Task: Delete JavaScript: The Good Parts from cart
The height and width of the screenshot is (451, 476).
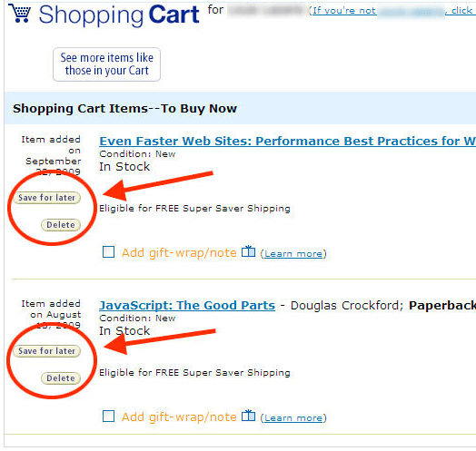Action: click(61, 378)
